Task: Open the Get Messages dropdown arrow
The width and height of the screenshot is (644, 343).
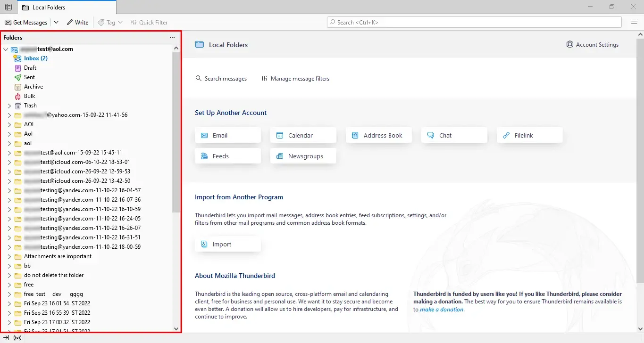Action: click(56, 22)
